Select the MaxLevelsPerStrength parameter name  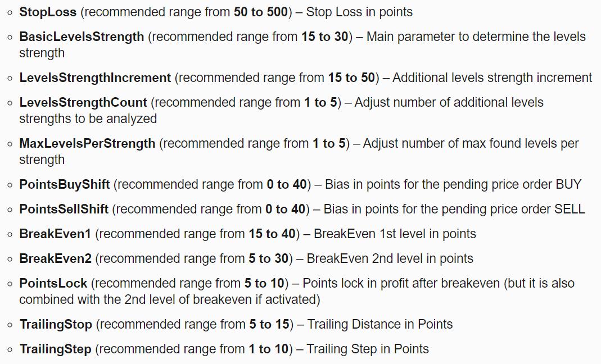click(x=87, y=144)
